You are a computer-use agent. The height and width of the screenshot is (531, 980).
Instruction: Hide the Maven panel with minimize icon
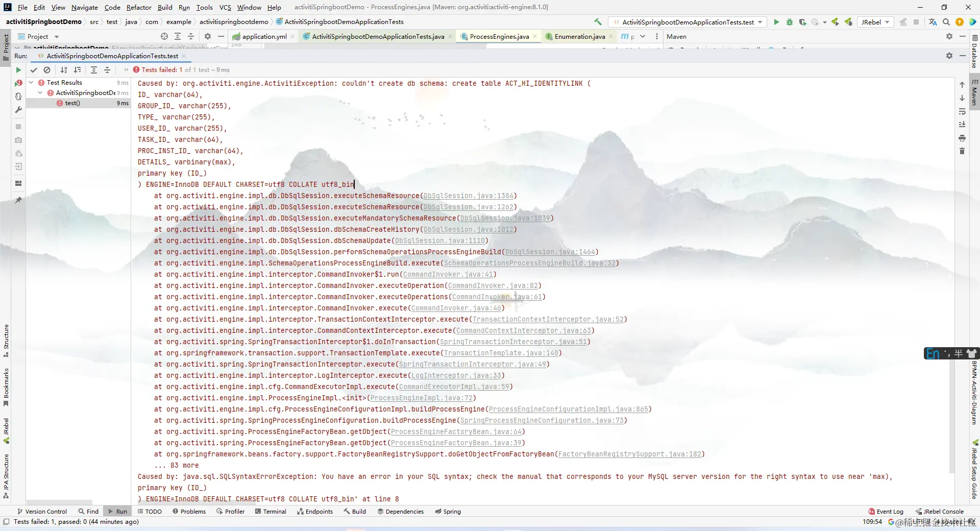click(963, 36)
